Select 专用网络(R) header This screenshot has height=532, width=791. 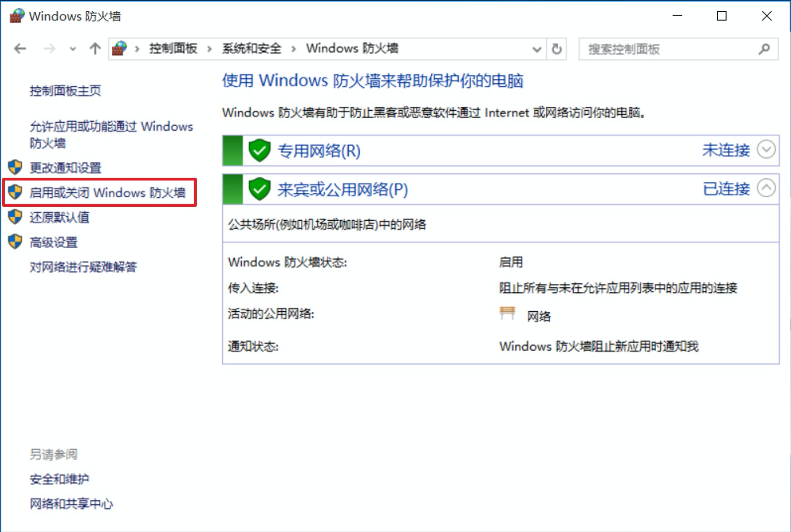tap(319, 151)
